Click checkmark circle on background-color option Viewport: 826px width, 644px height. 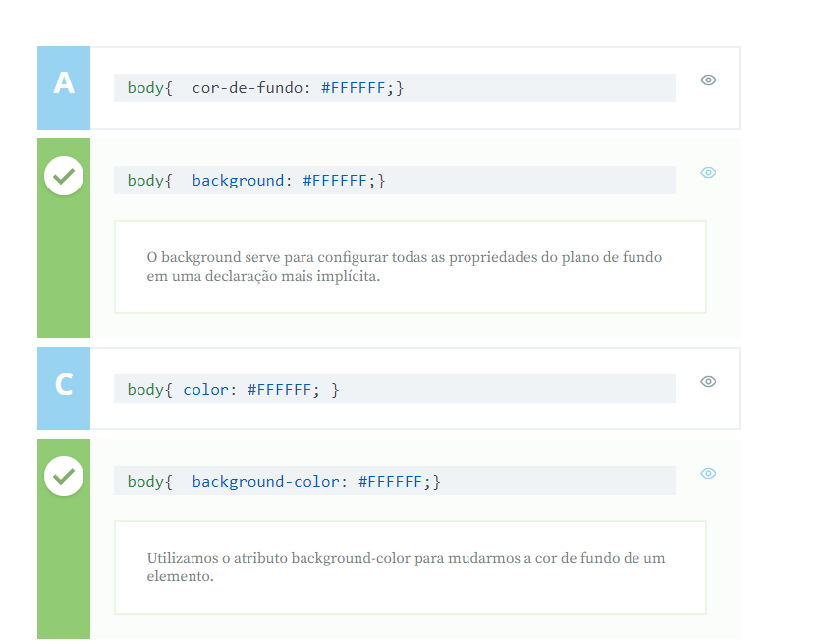click(x=64, y=476)
